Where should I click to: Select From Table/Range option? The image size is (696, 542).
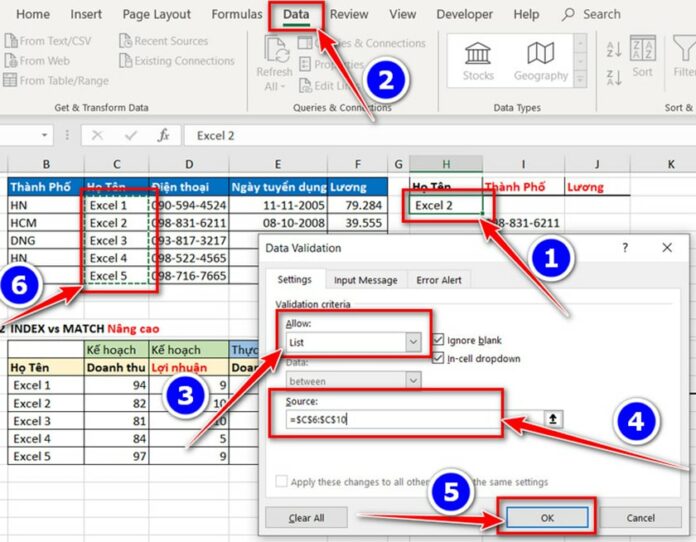click(x=56, y=81)
